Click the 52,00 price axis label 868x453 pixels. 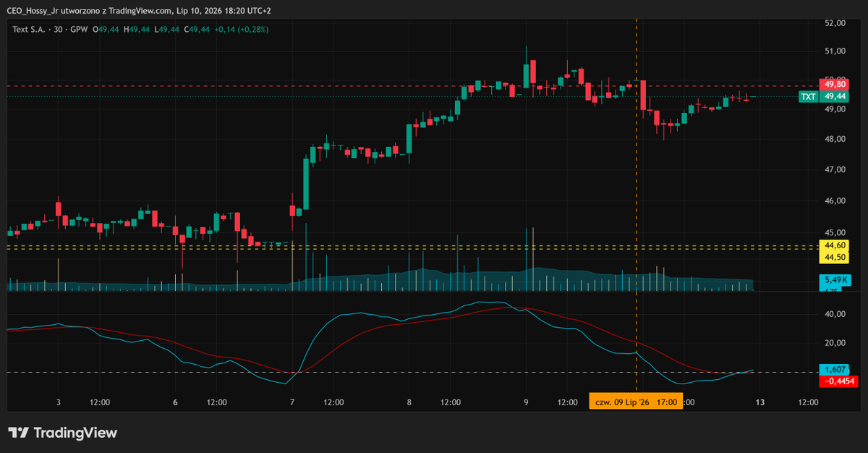coord(835,23)
